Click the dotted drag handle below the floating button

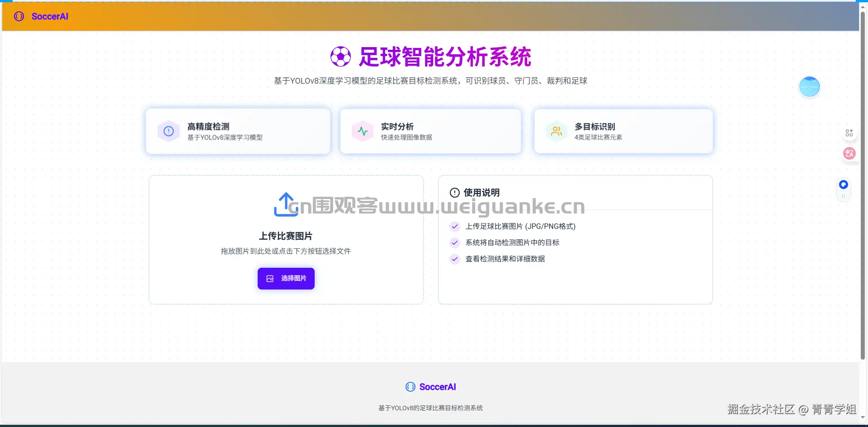[x=844, y=196]
